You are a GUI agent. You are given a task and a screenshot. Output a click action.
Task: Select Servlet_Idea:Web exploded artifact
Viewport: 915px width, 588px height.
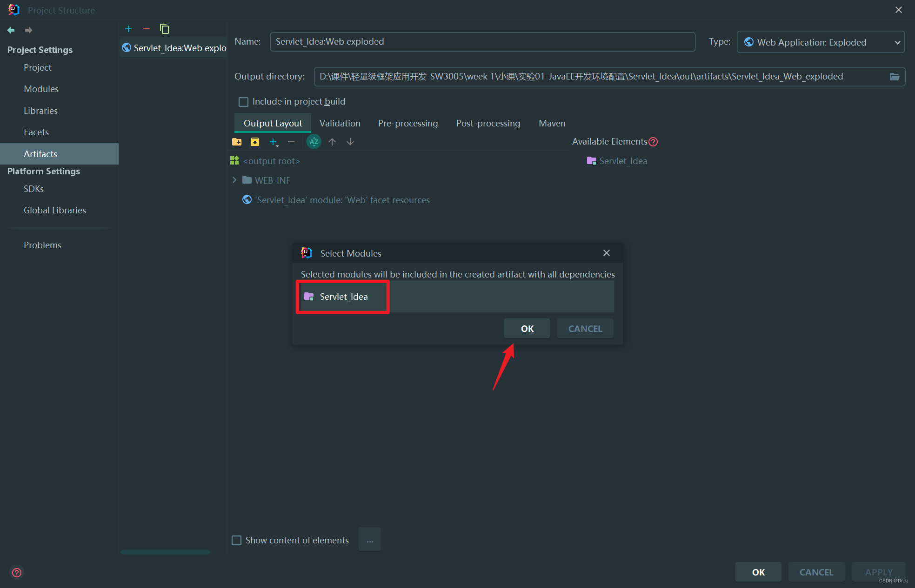point(174,48)
